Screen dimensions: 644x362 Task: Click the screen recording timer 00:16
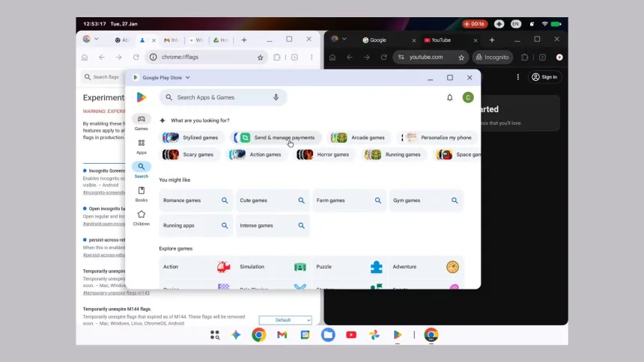[x=474, y=24]
